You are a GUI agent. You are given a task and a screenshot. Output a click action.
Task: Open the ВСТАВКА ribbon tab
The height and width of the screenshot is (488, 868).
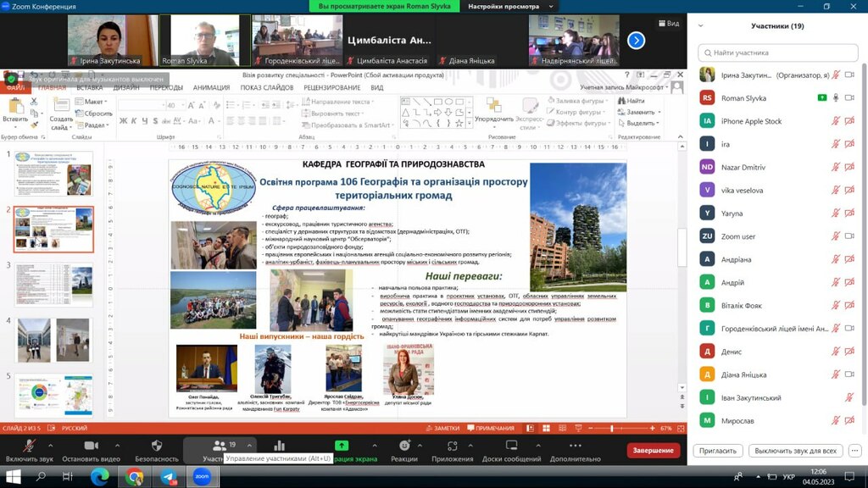(90, 87)
